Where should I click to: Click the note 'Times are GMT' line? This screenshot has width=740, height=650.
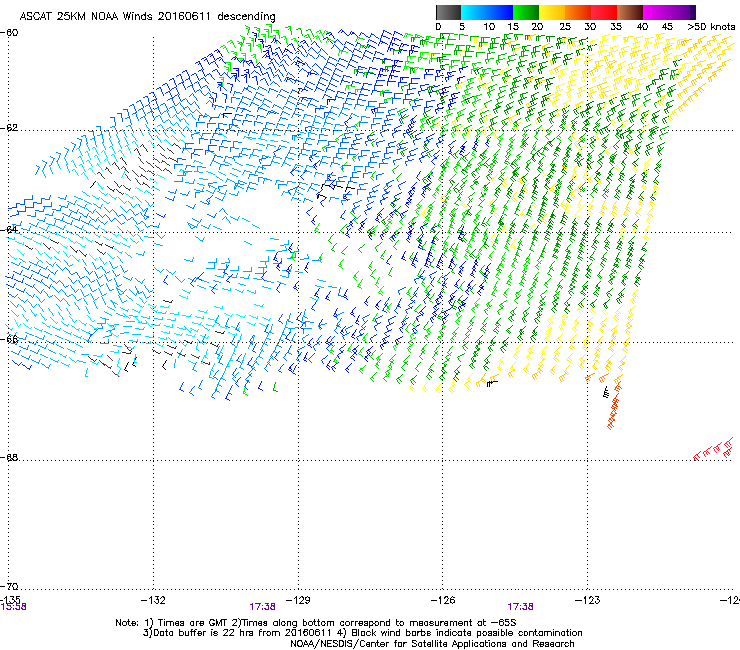[x=315, y=623]
